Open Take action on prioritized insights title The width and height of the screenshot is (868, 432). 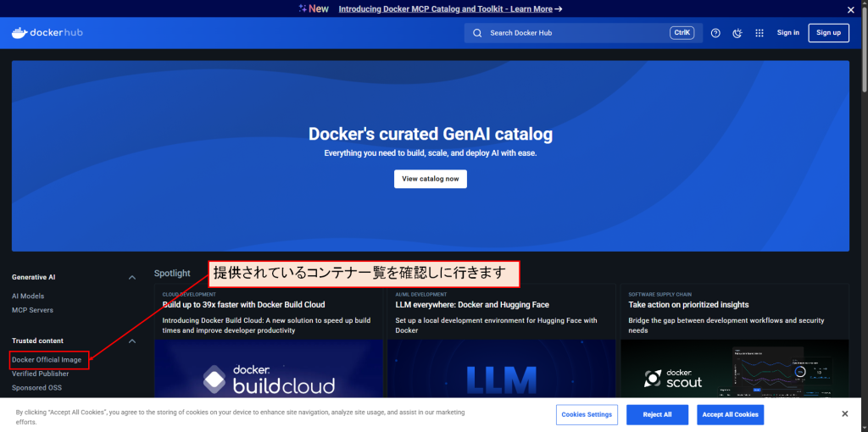point(688,305)
